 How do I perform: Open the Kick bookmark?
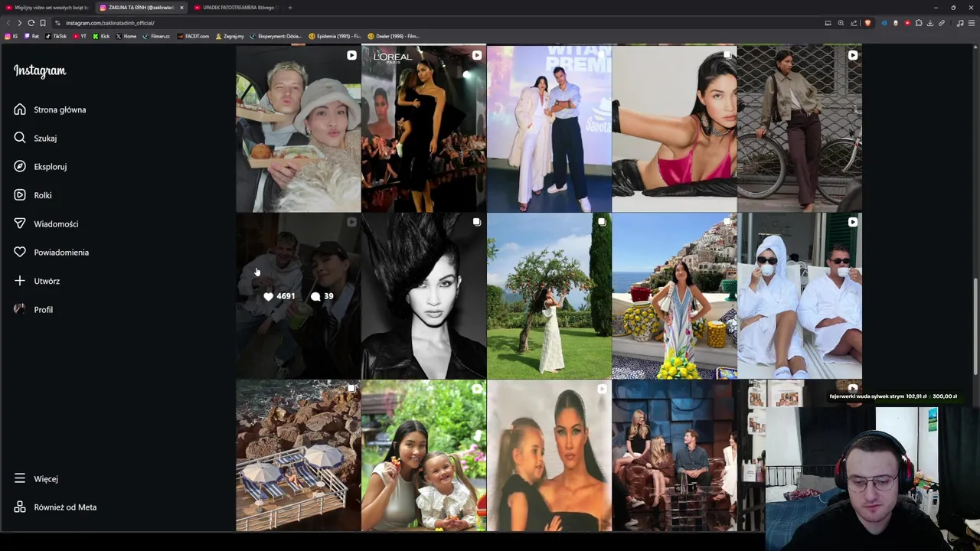101,36
